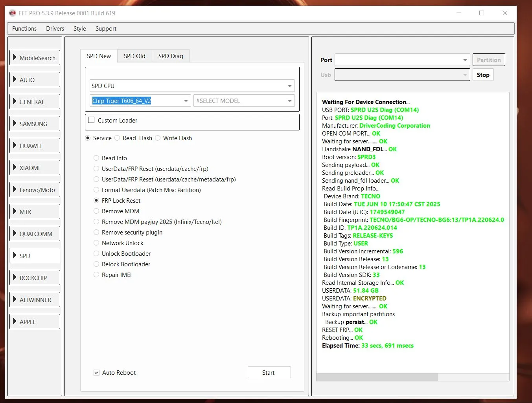Switch to the SPD Diag tab

[x=171, y=56]
